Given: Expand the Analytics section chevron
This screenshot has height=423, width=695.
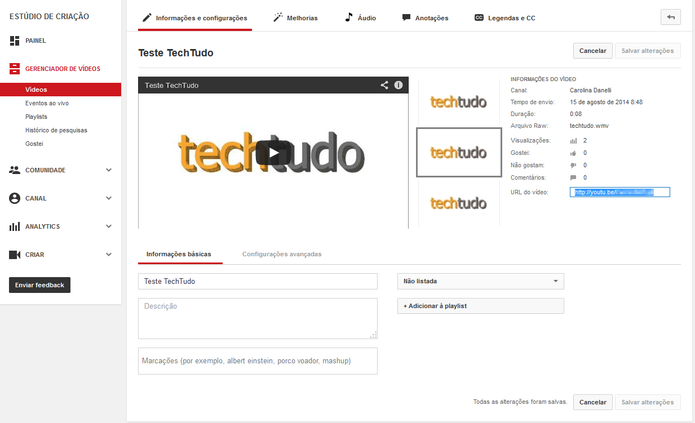Looking at the screenshot, I should [x=109, y=226].
